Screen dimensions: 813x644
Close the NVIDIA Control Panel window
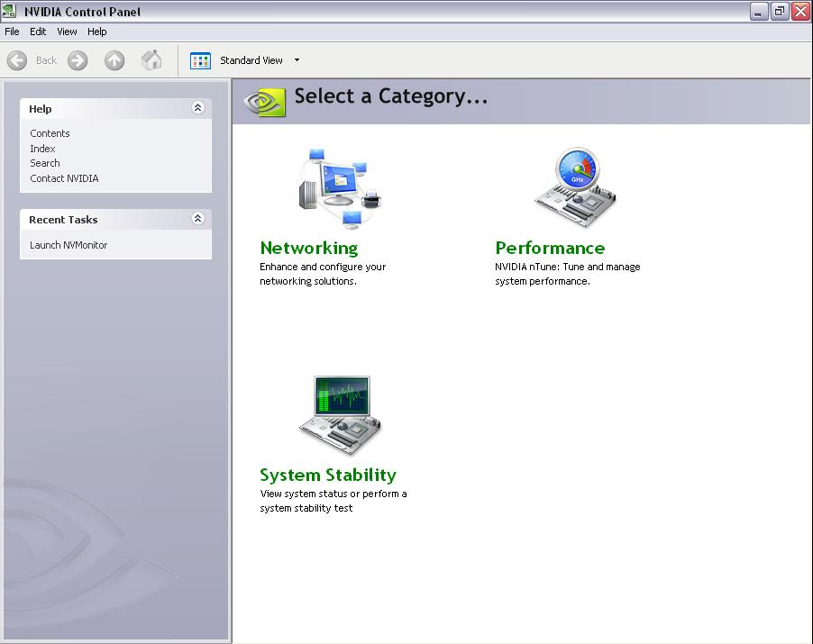point(800,12)
